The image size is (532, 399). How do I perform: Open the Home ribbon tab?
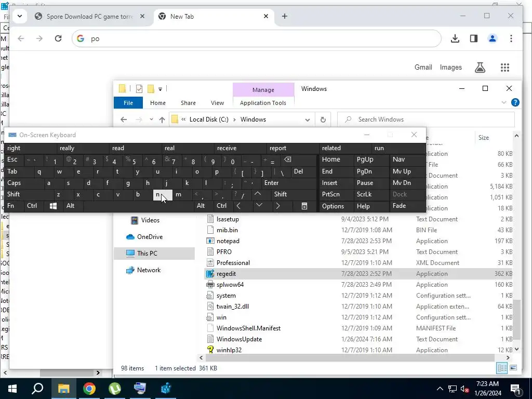[158, 103]
